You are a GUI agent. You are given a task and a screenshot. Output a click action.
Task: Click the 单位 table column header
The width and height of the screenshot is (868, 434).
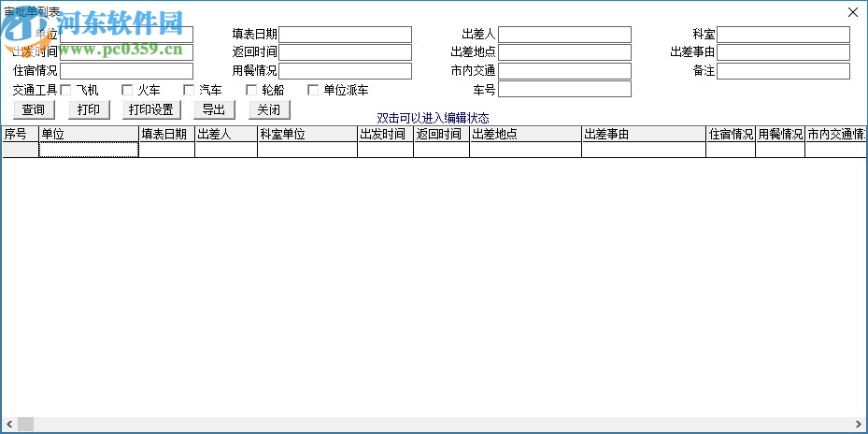click(89, 134)
